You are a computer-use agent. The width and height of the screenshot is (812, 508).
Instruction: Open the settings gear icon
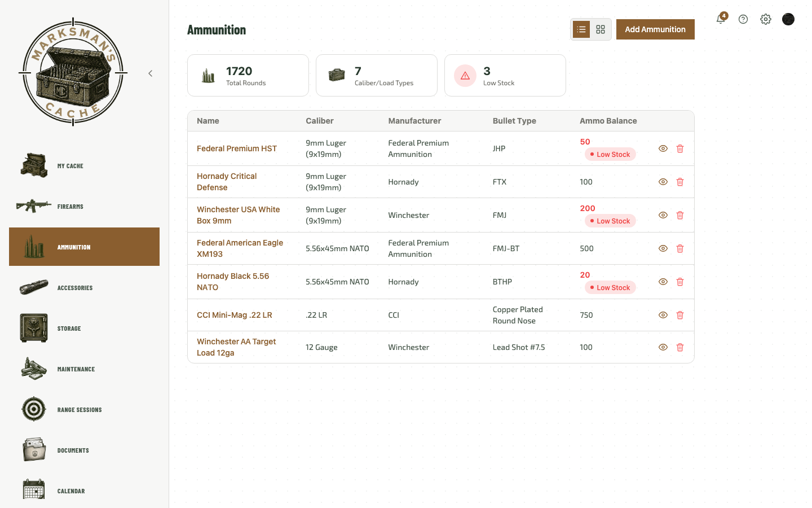(x=766, y=19)
